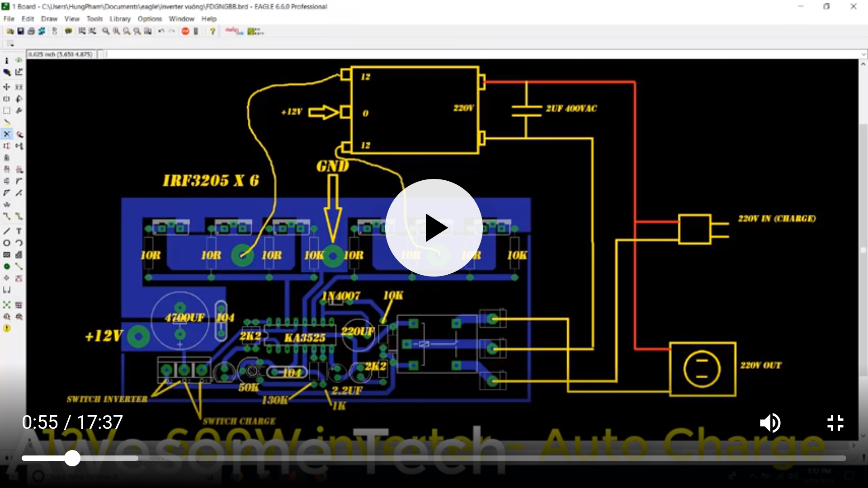The image size is (868, 488).
Task: Open the small dropdown below the toolbar
Action: pos(11,44)
